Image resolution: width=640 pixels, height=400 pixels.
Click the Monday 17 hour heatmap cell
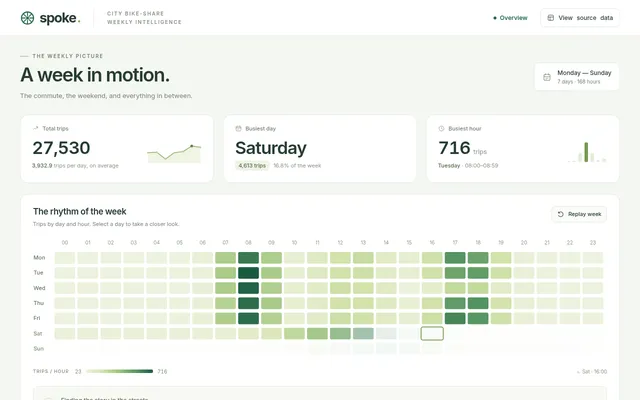pyautogui.click(x=455, y=258)
